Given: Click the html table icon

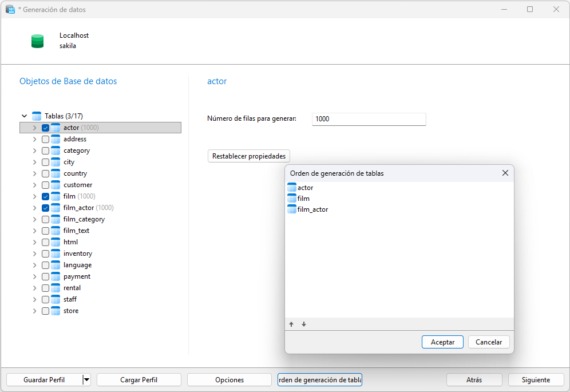Looking at the screenshot, I should pos(56,242).
